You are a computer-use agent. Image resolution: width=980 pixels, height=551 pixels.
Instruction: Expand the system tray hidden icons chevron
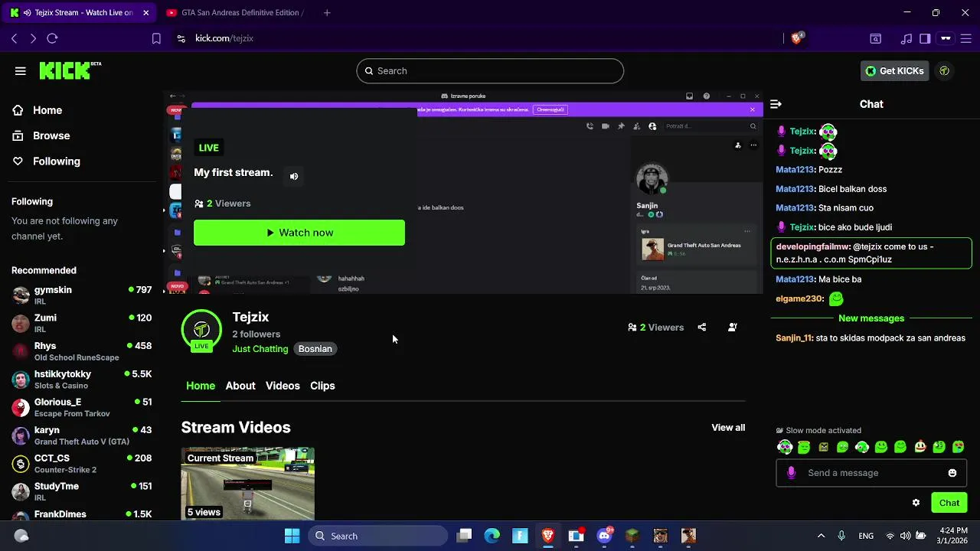click(821, 536)
